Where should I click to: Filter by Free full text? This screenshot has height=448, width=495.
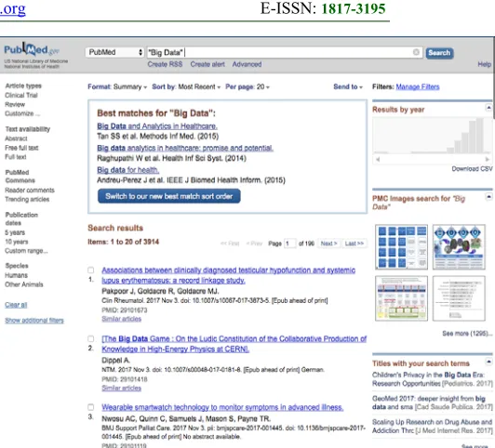tap(21, 148)
